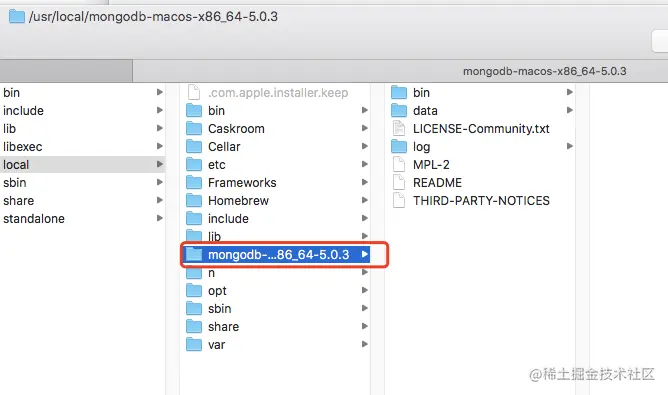Click the right-column bin folder icon
Image resolution: width=668 pixels, height=395 pixels.
pos(399,92)
